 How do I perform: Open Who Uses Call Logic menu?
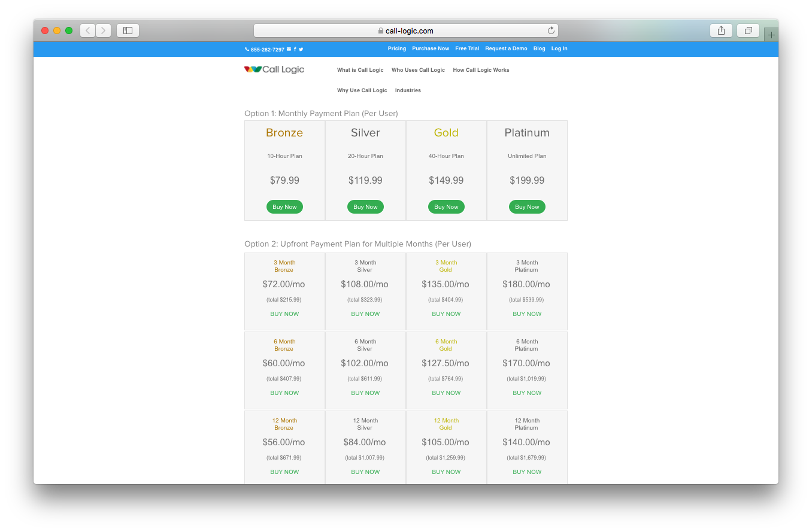(x=418, y=70)
